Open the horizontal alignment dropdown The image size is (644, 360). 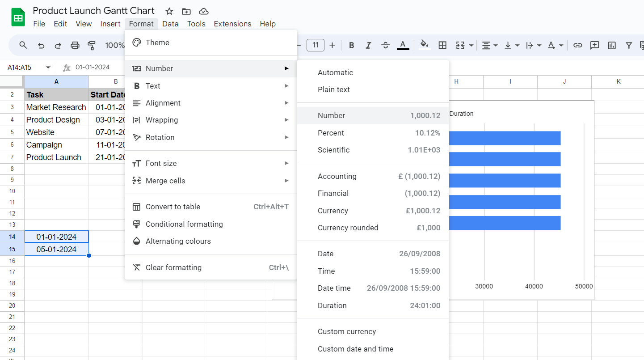point(489,45)
